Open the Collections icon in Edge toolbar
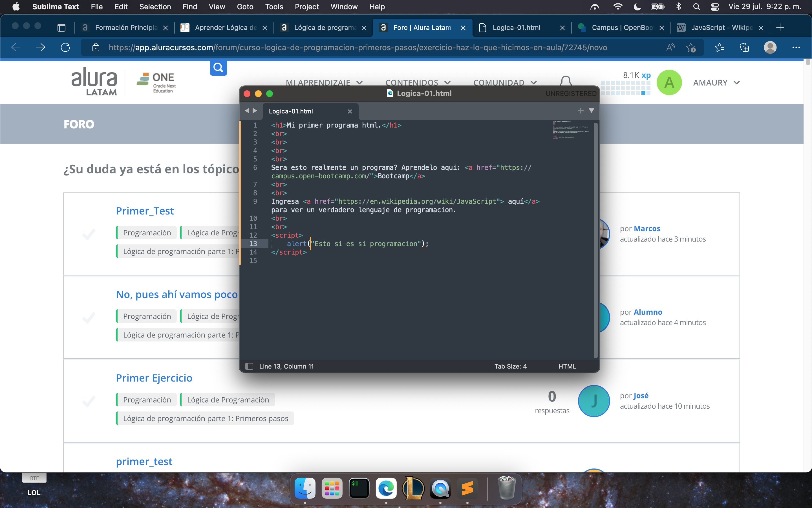The image size is (812, 508). click(x=744, y=48)
